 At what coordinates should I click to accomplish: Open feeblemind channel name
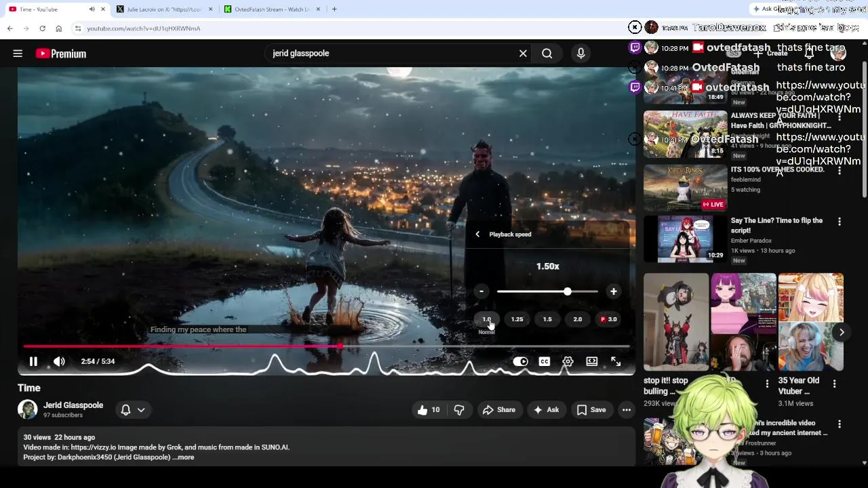point(746,180)
